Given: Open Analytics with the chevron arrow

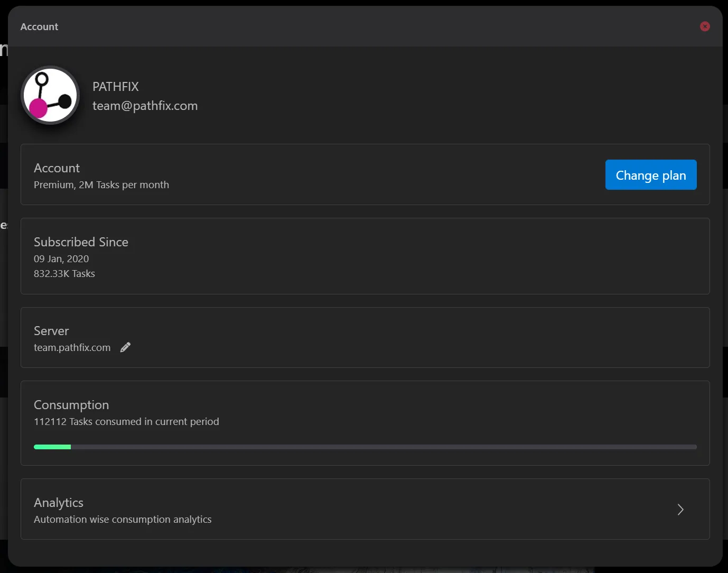Looking at the screenshot, I should (x=680, y=510).
